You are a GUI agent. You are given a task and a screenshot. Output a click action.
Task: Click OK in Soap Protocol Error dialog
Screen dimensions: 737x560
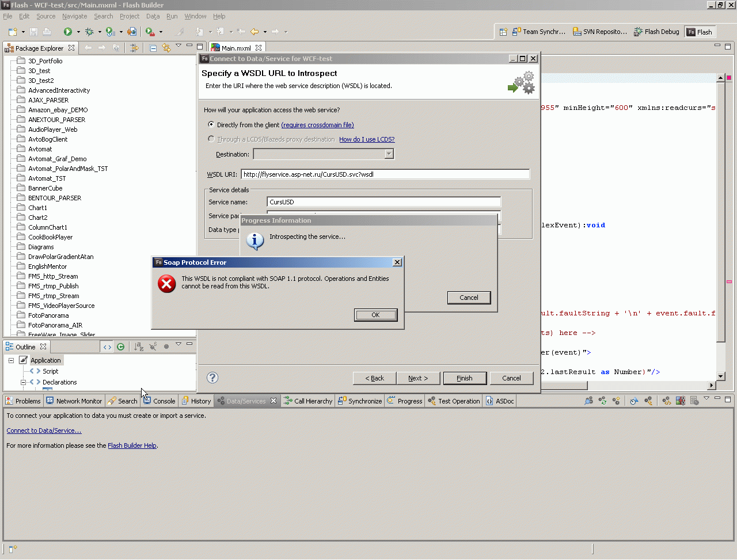pyautogui.click(x=375, y=315)
